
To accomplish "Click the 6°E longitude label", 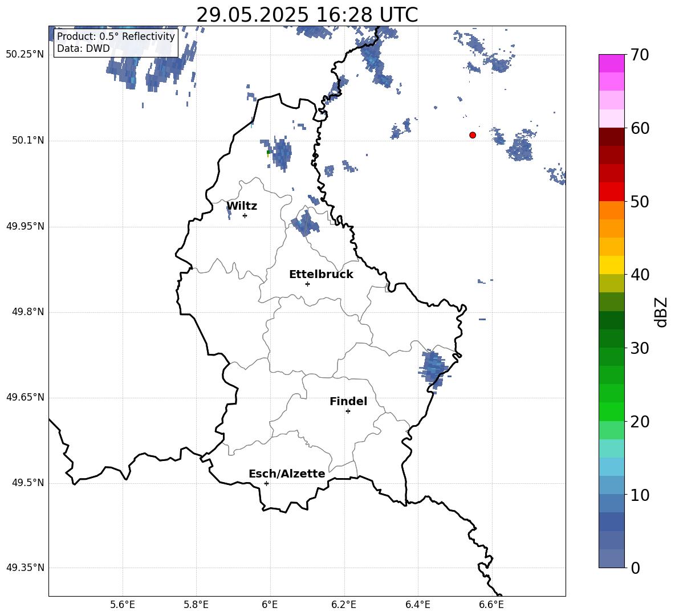I will (270, 605).
